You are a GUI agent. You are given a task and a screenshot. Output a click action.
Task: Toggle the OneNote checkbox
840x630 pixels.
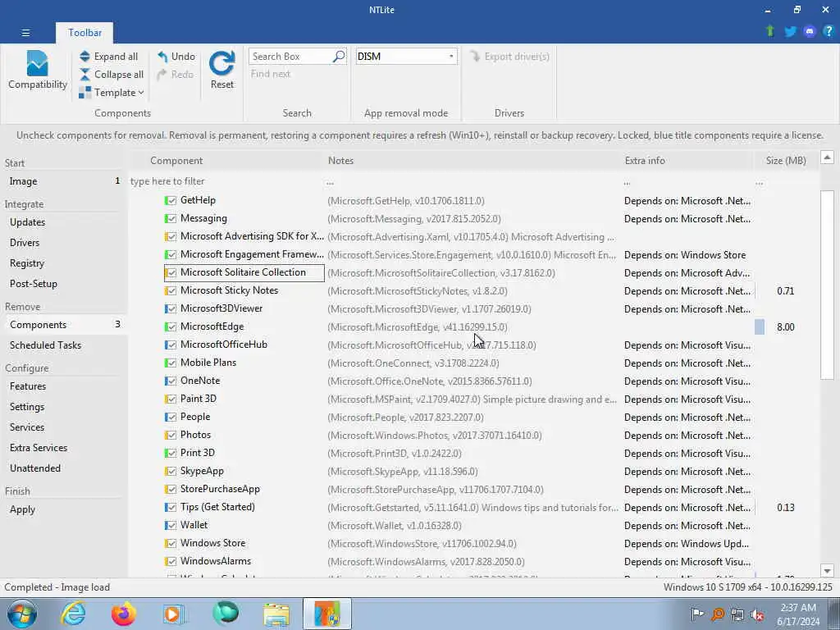point(171,381)
